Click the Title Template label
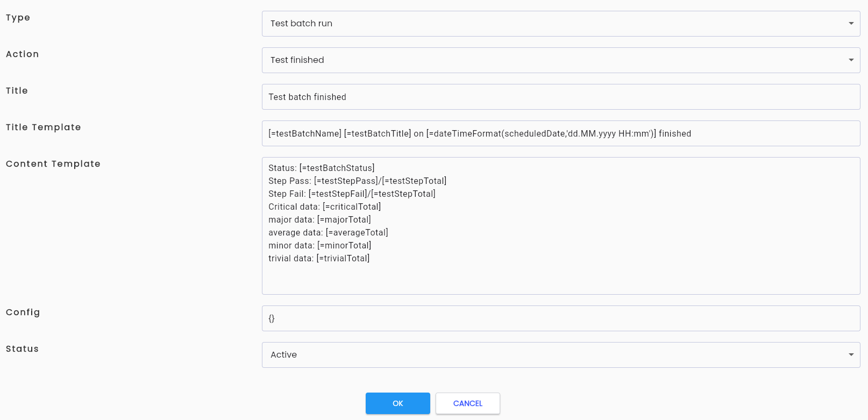Viewport: 868px width, 420px height. (44, 127)
